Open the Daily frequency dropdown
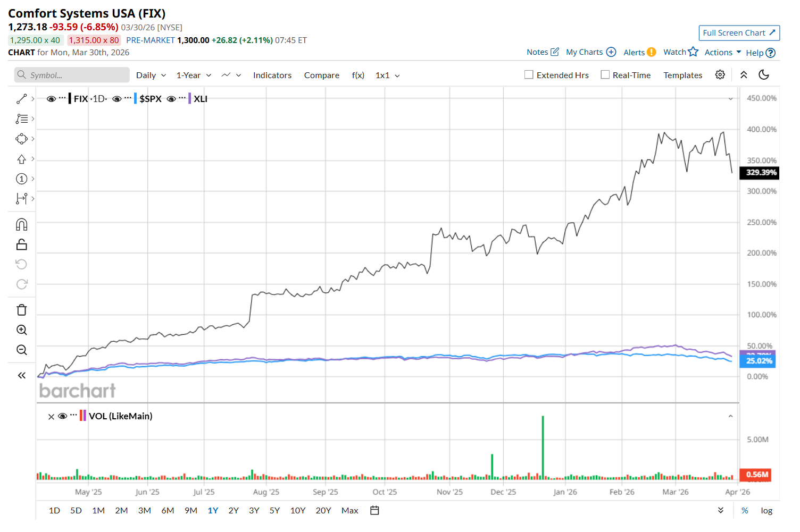This screenshot has width=800, height=532. [x=151, y=75]
